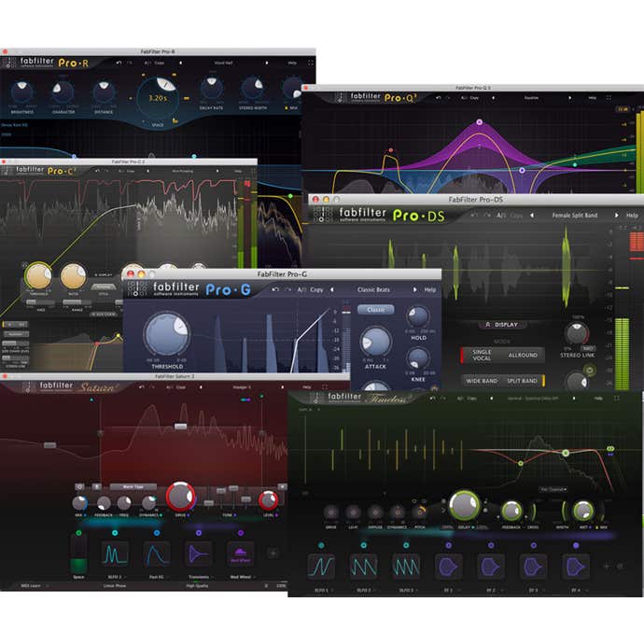Screen dimensions: 644x644
Task: Open Female Split Band preset menu in Pro-DS
Action: point(575,216)
